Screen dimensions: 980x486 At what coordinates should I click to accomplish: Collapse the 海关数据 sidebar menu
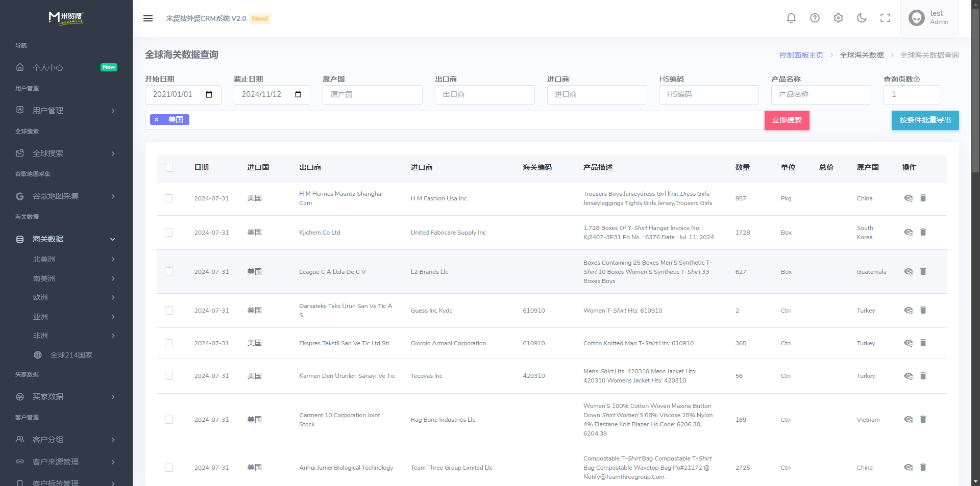click(x=66, y=239)
